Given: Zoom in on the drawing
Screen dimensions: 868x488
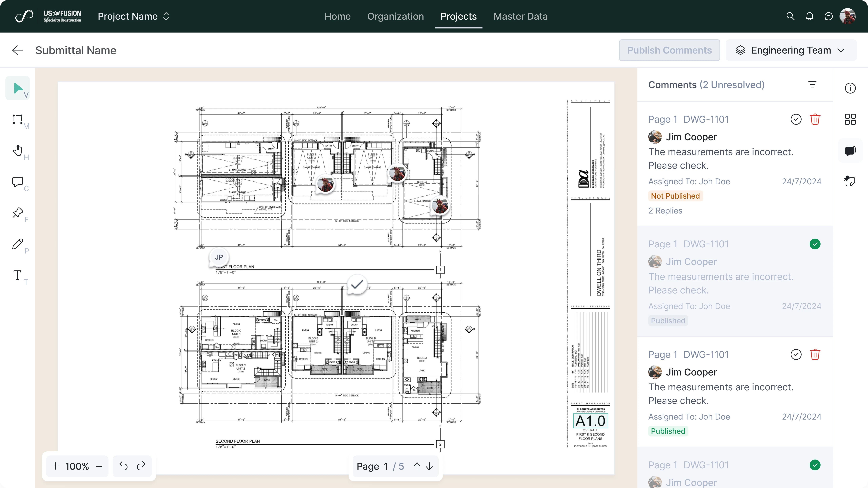Looking at the screenshot, I should (55, 466).
